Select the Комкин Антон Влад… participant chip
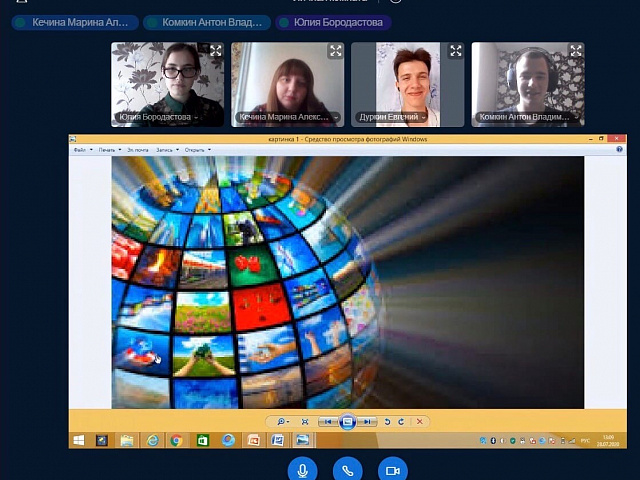This screenshot has height=480, width=640. [207, 22]
